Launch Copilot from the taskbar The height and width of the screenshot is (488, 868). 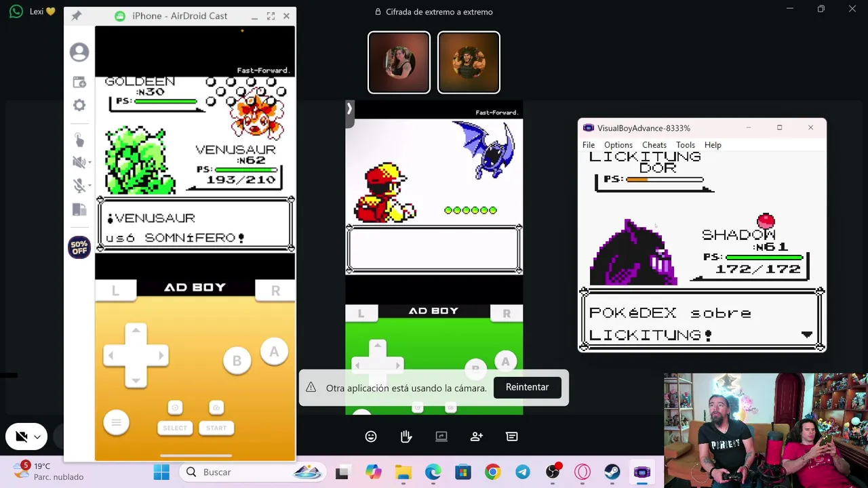click(373, 472)
